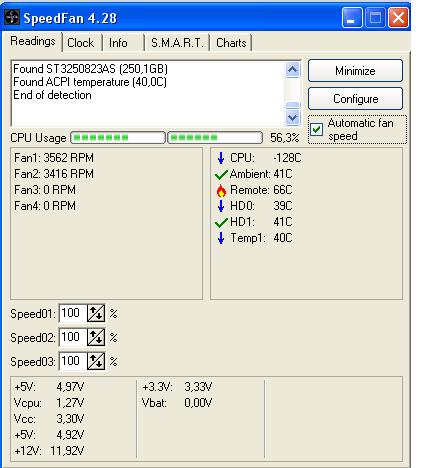
Task: Click the Vcc 3,30V voltage reading
Action: (x=49, y=419)
